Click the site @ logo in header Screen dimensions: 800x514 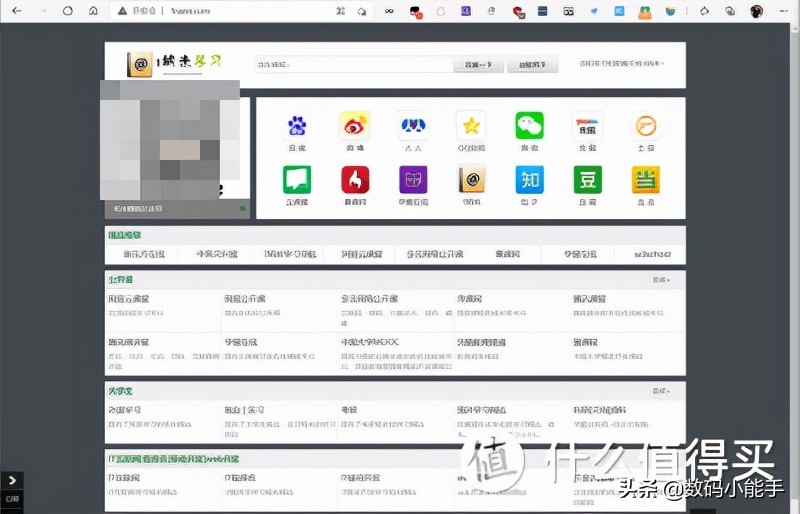tap(140, 64)
